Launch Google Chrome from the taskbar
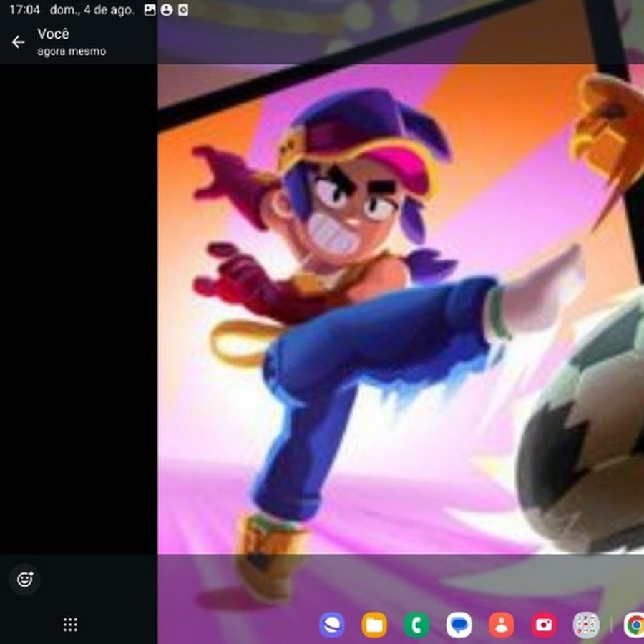Screen dimensions: 644x644 (x=633, y=625)
